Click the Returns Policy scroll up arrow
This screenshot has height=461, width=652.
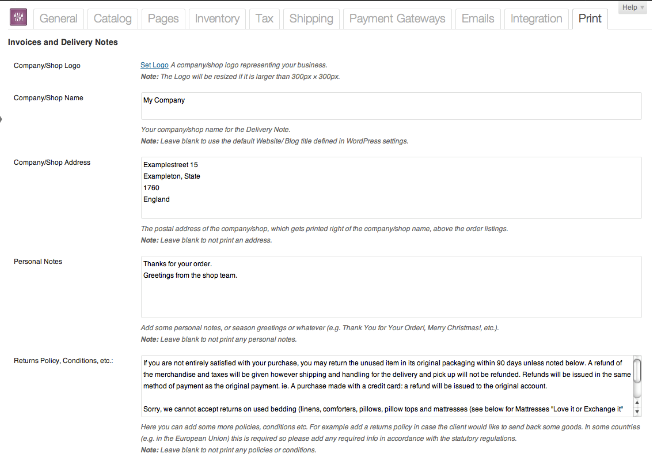point(637,402)
